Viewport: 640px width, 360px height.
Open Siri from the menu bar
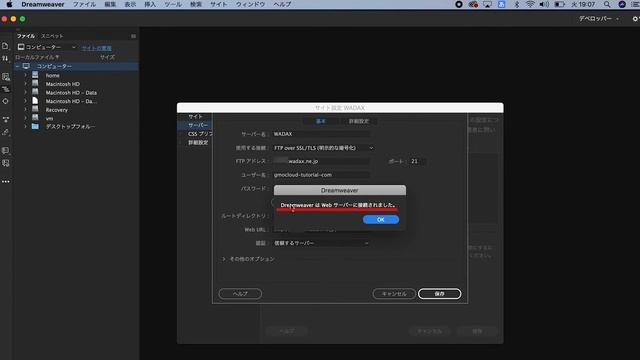click(x=622, y=4)
